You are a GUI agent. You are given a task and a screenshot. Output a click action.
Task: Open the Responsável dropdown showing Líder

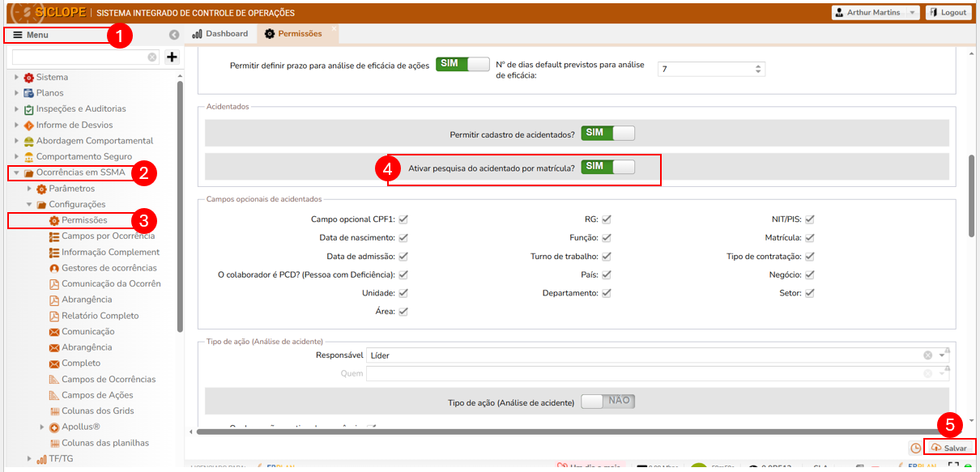[x=942, y=355]
